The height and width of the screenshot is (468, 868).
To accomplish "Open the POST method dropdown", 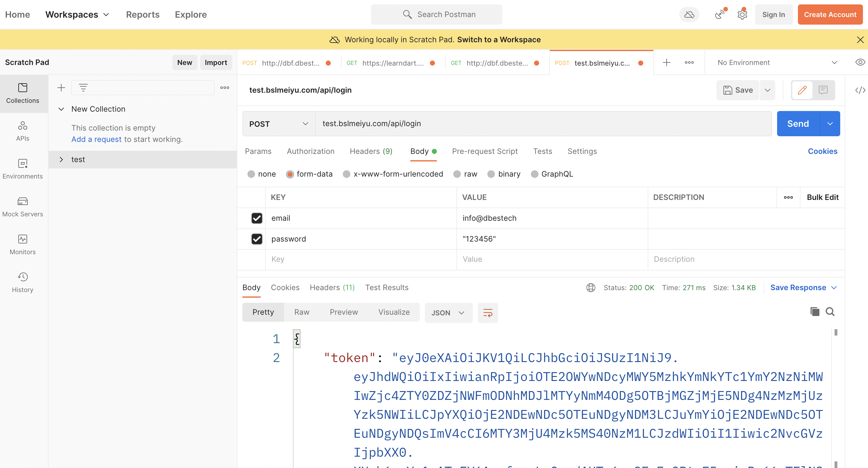I will pyautogui.click(x=279, y=124).
